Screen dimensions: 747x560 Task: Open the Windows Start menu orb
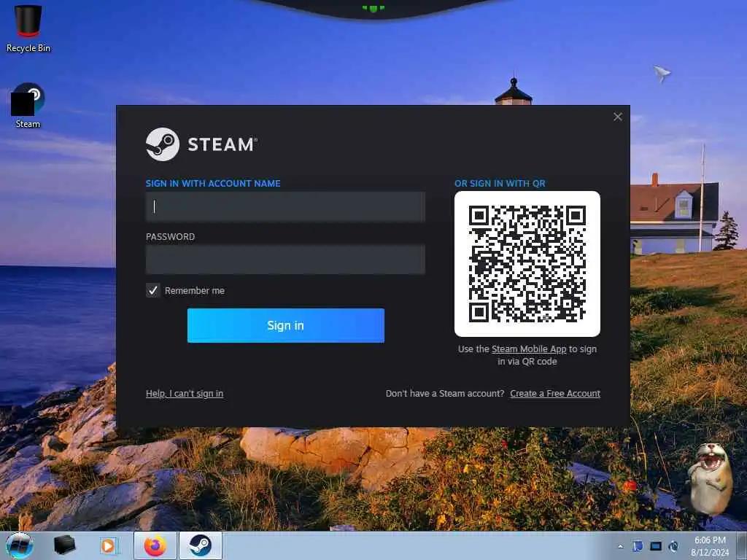tap(20, 545)
